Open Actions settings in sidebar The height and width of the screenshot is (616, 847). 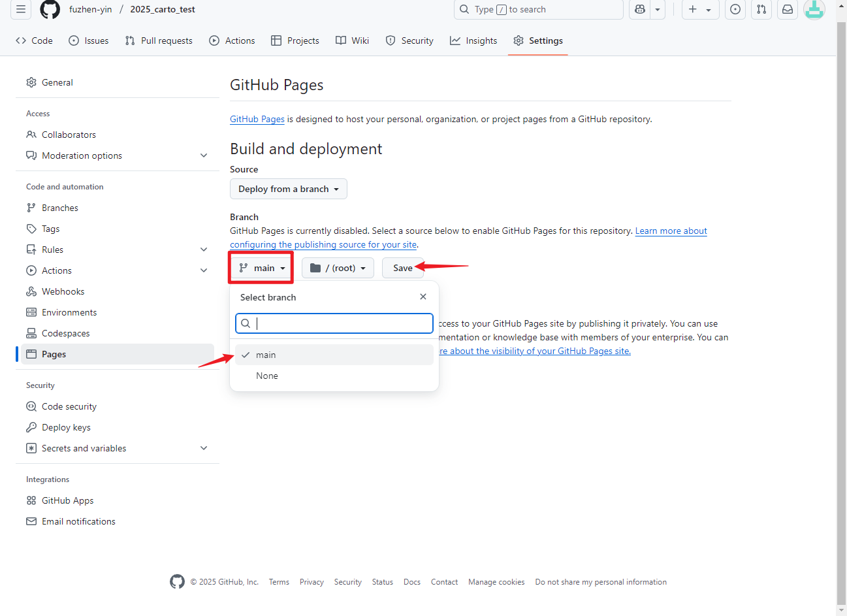(x=118, y=270)
